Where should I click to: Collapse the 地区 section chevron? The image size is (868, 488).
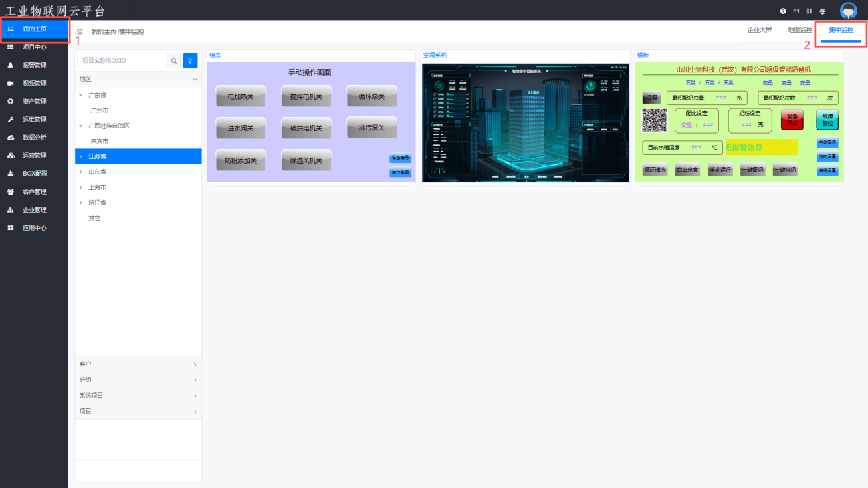[195, 80]
